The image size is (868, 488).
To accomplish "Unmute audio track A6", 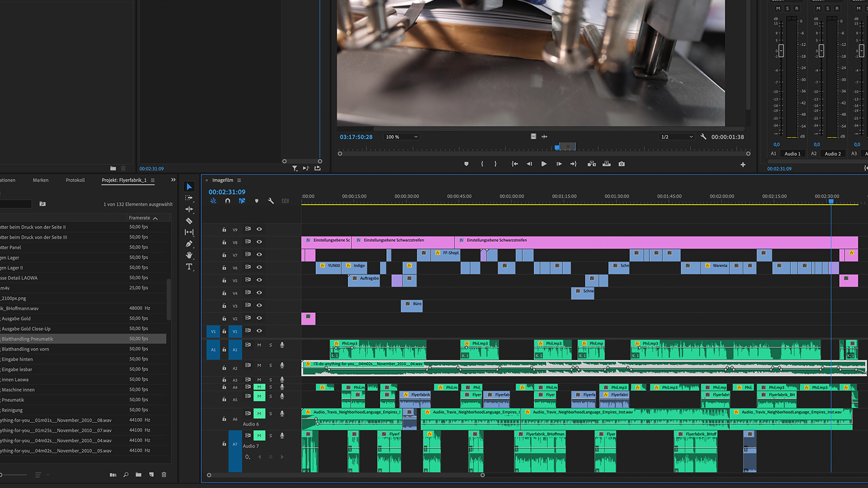I will point(259,414).
